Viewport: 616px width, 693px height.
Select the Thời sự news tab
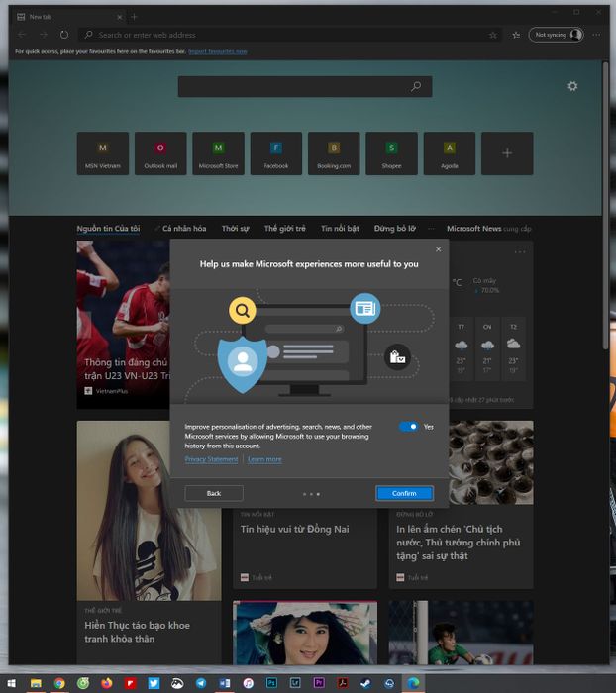click(236, 228)
